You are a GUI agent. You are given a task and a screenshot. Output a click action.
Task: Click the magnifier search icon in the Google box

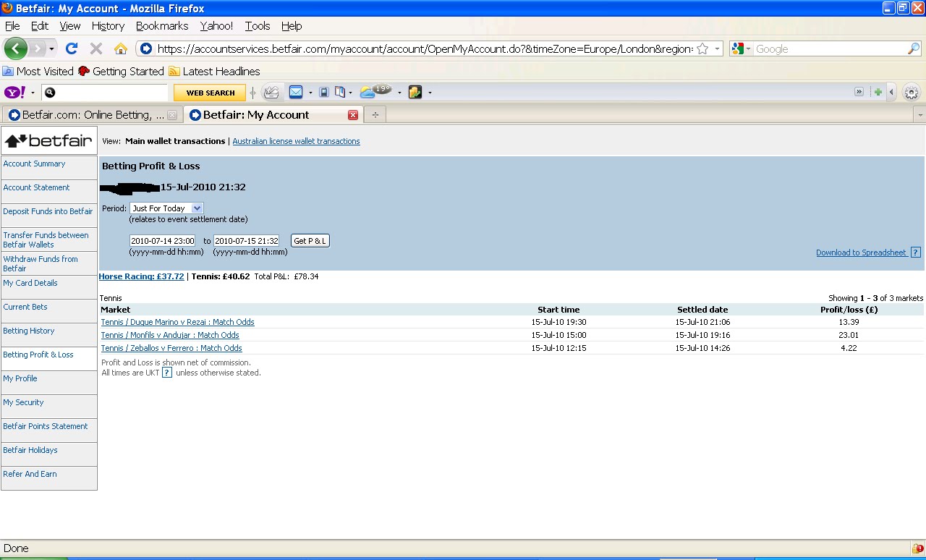(x=914, y=48)
